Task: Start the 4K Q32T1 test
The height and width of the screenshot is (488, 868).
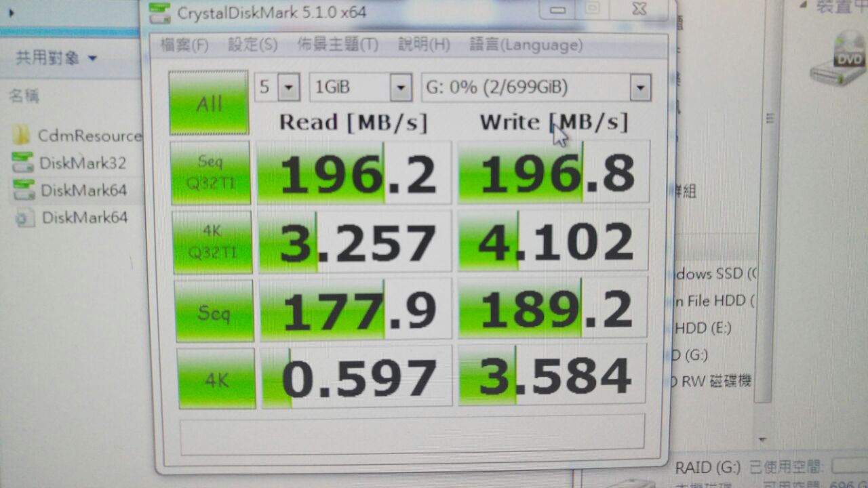Action: click(x=212, y=242)
